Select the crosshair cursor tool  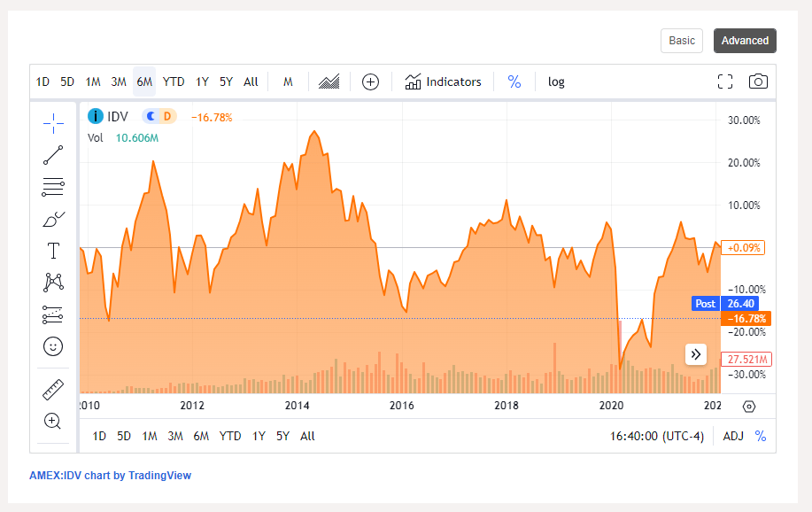[53, 123]
